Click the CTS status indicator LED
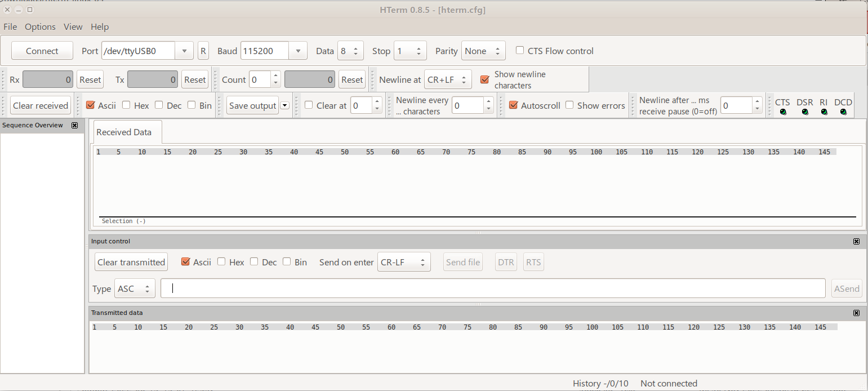868x391 pixels. pos(783,112)
